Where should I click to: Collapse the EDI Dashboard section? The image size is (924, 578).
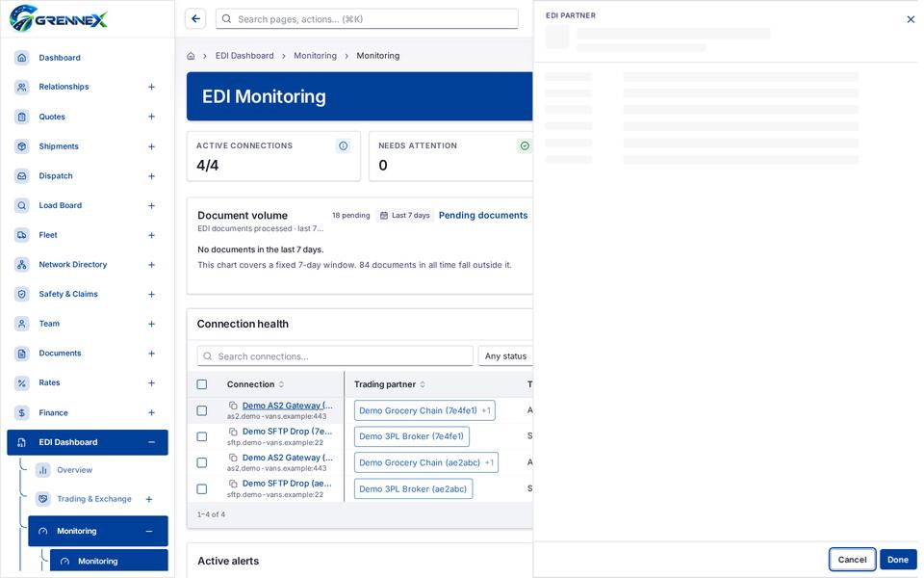151,442
